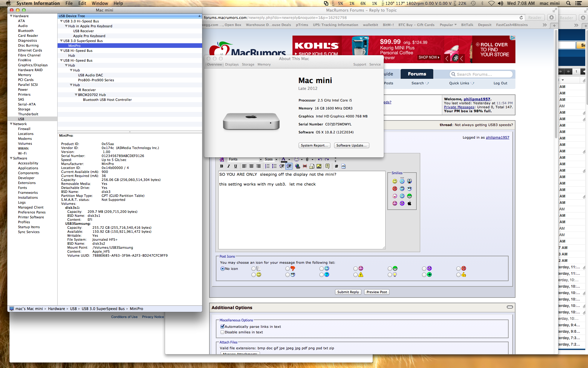Insert an email link icon
The width and height of the screenshot is (588, 368).
click(312, 166)
